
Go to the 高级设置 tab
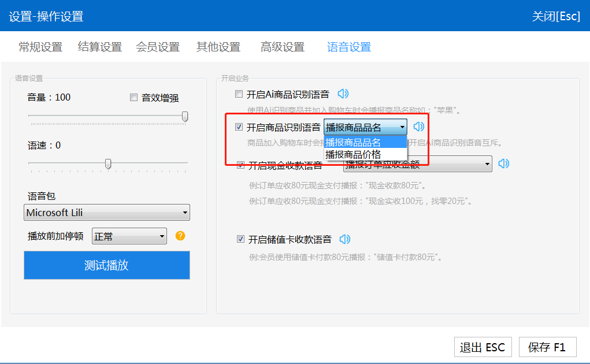pos(283,47)
